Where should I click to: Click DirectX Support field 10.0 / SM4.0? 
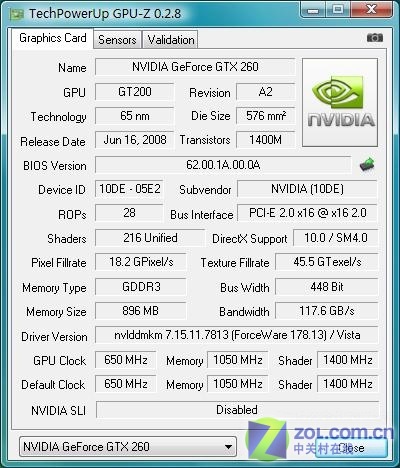pos(336,238)
